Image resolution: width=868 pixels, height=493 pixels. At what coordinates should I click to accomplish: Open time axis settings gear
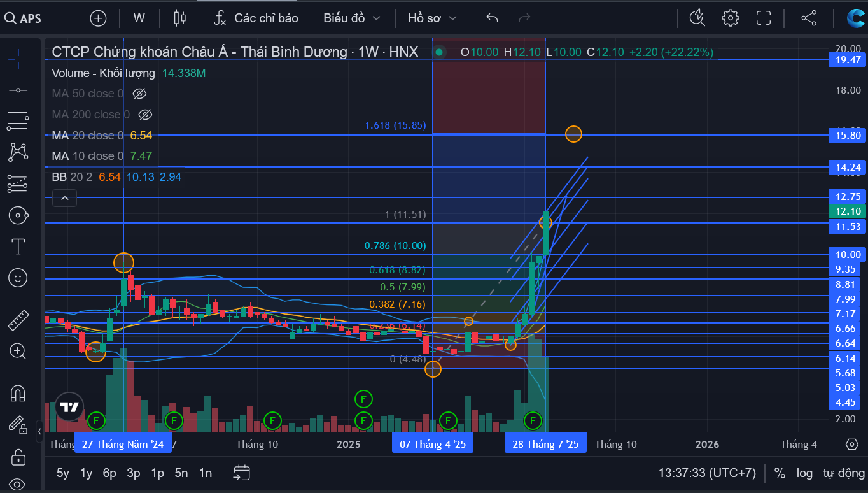[852, 444]
